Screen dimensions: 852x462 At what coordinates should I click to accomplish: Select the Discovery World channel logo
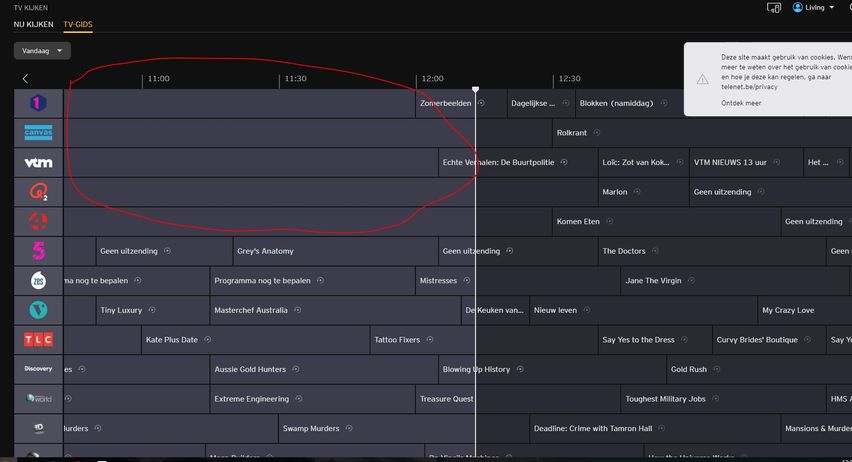point(38,398)
